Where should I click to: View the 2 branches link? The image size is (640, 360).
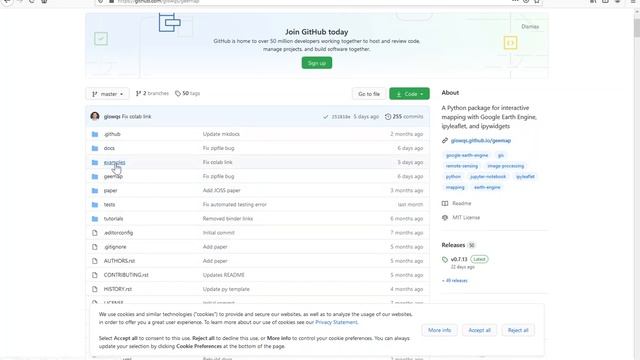pyautogui.click(x=152, y=93)
